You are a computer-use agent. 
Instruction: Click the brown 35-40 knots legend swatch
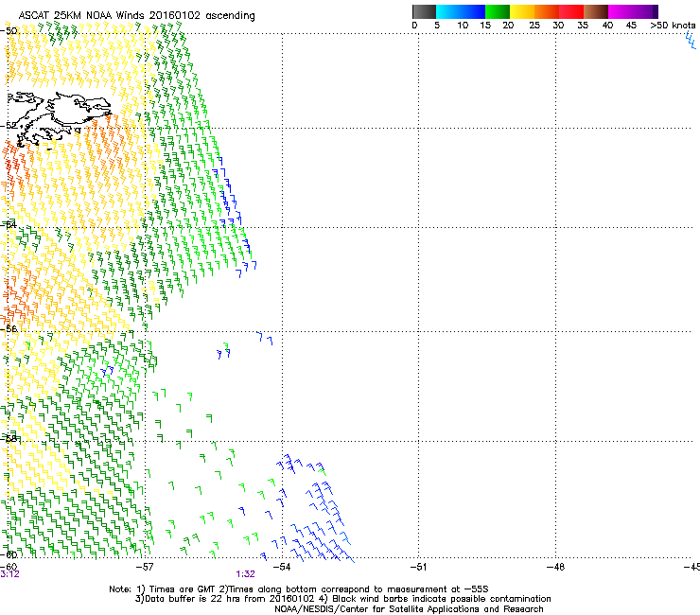tap(596, 11)
